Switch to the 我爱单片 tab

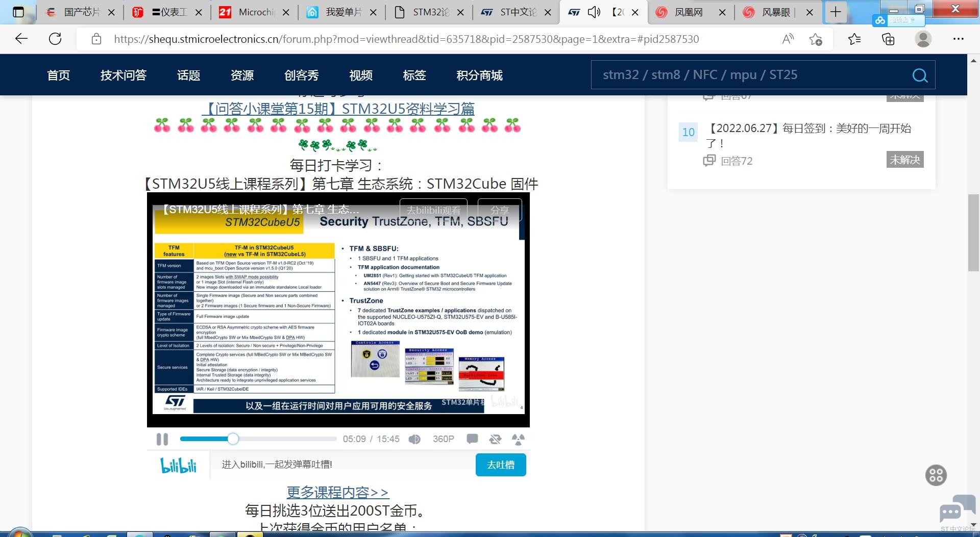point(342,12)
